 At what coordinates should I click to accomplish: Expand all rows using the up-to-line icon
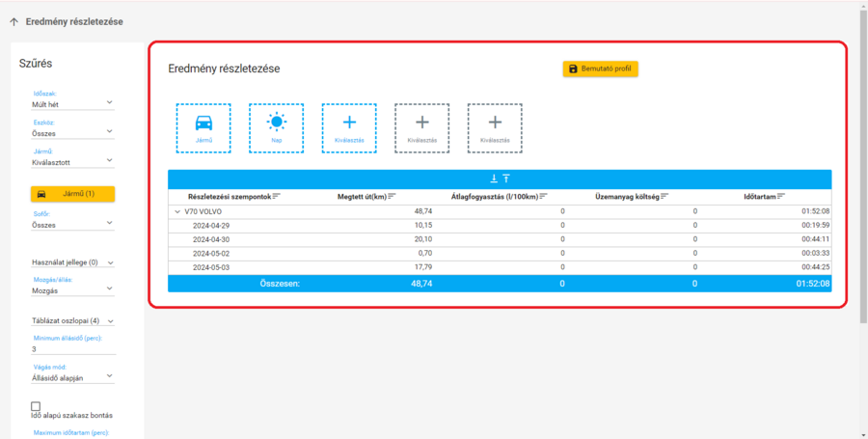[505, 178]
